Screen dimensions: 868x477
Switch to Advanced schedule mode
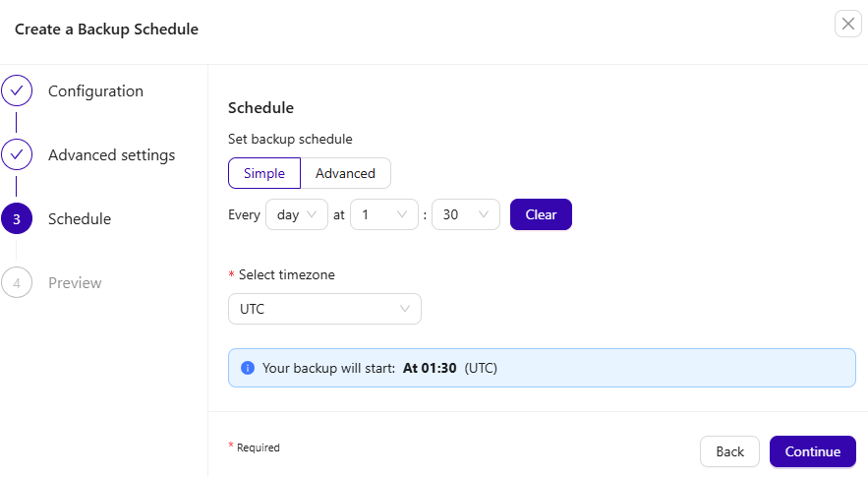(345, 174)
